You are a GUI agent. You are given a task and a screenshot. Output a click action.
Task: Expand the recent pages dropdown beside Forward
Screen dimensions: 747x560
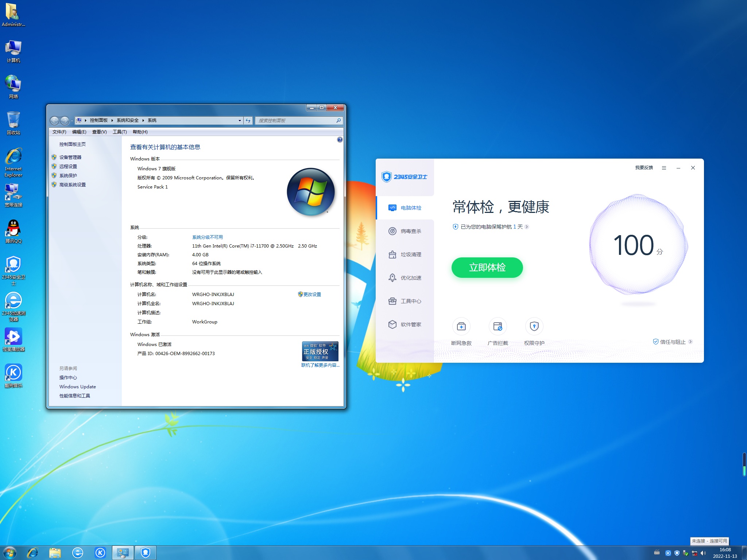click(72, 121)
